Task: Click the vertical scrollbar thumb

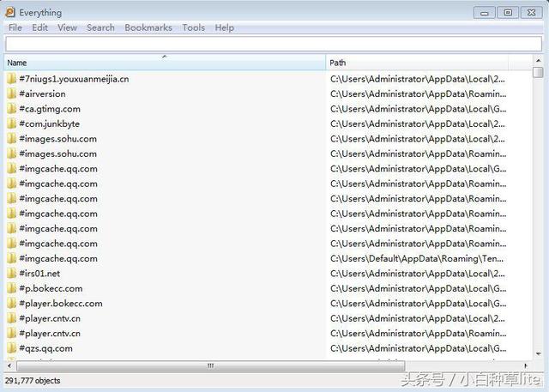Action: pyautogui.click(x=538, y=72)
